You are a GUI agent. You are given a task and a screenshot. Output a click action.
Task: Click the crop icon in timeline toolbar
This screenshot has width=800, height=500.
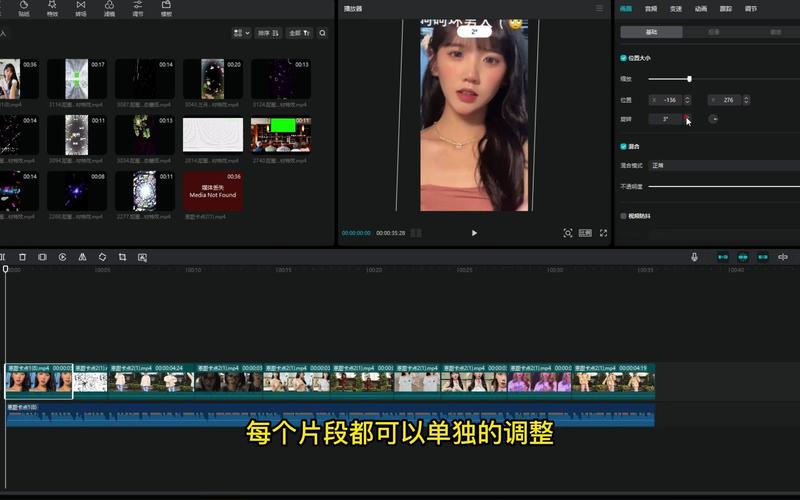tap(122, 257)
